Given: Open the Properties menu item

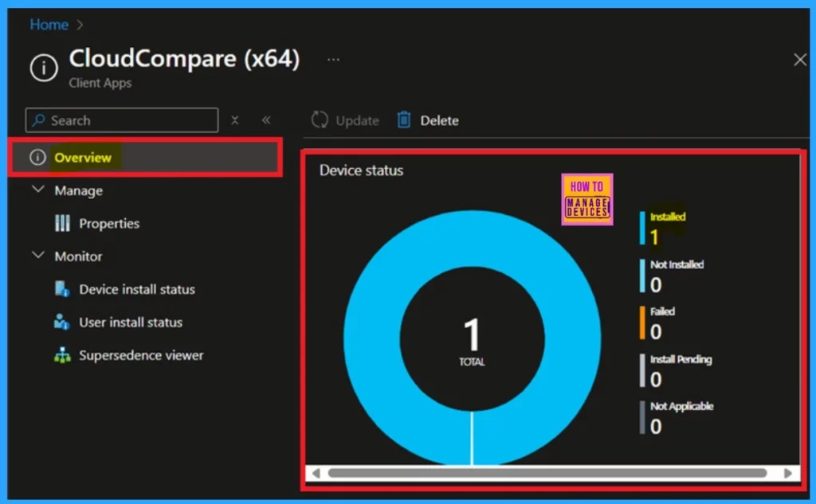Looking at the screenshot, I should 108,224.
